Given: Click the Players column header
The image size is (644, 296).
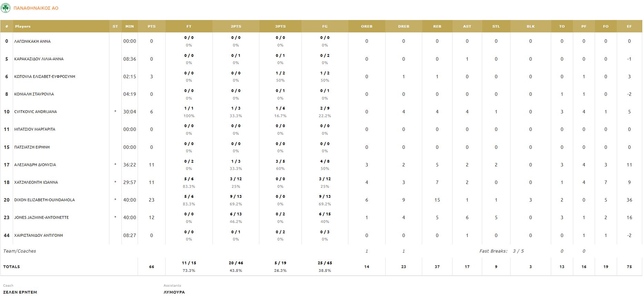Looking at the screenshot, I should [x=23, y=27].
